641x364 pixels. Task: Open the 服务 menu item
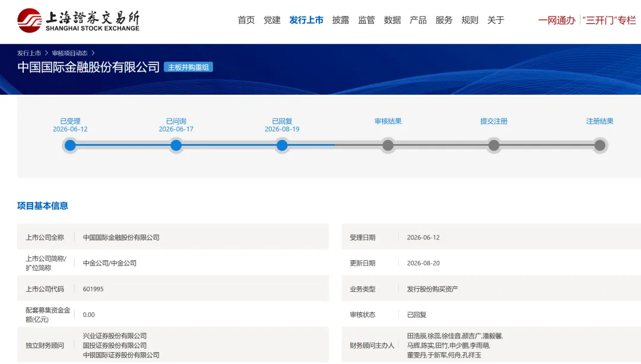click(x=443, y=20)
